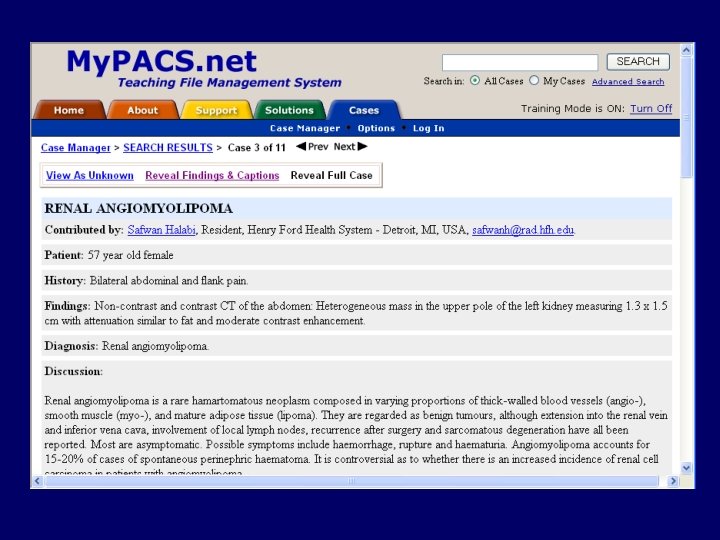Open Safwan Halabi contributor link
This screenshot has width=720, height=540.
point(162,230)
